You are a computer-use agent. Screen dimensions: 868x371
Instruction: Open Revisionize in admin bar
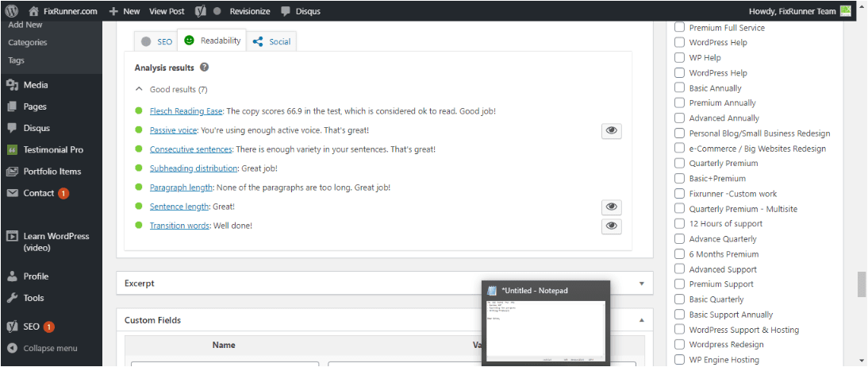(x=250, y=10)
